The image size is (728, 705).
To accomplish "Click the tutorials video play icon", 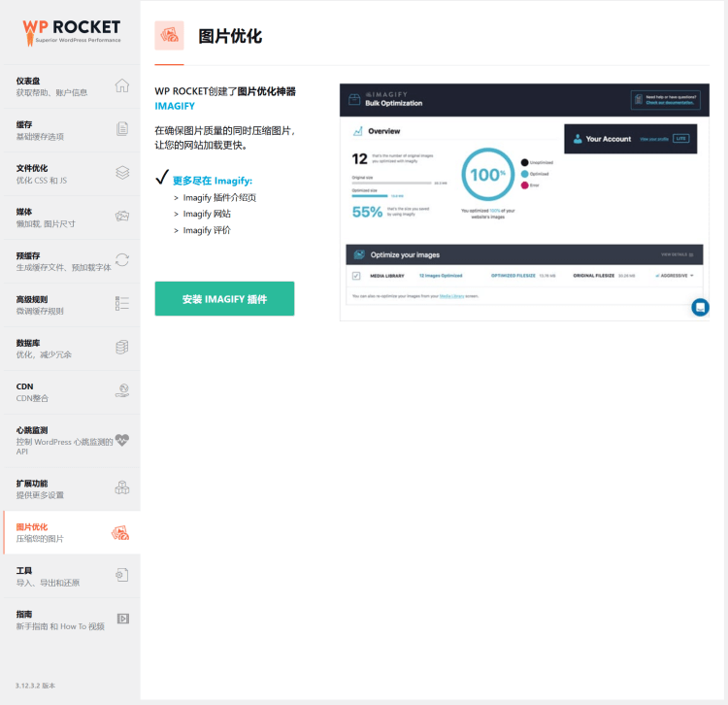I will [x=123, y=619].
